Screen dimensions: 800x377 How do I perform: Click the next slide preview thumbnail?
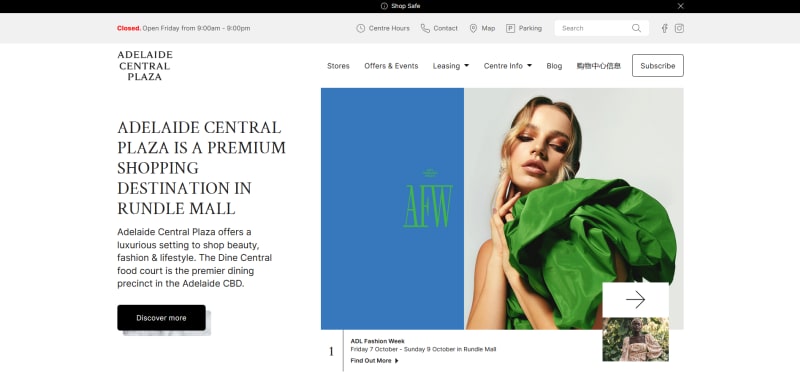(635, 339)
